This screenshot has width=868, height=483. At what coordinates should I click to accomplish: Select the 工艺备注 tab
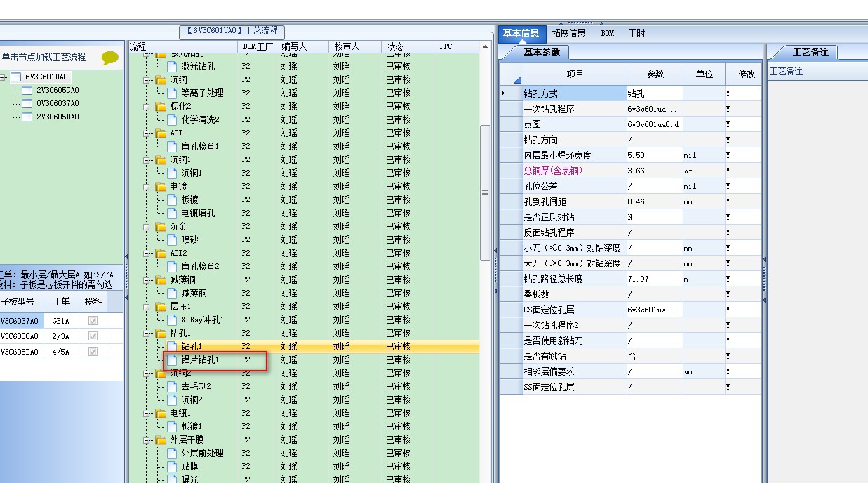point(810,53)
